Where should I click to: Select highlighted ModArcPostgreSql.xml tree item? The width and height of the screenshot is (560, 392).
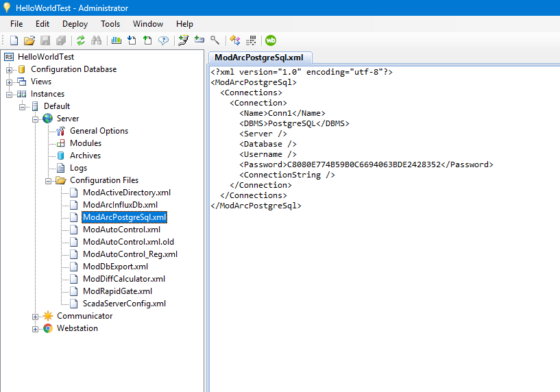click(124, 217)
